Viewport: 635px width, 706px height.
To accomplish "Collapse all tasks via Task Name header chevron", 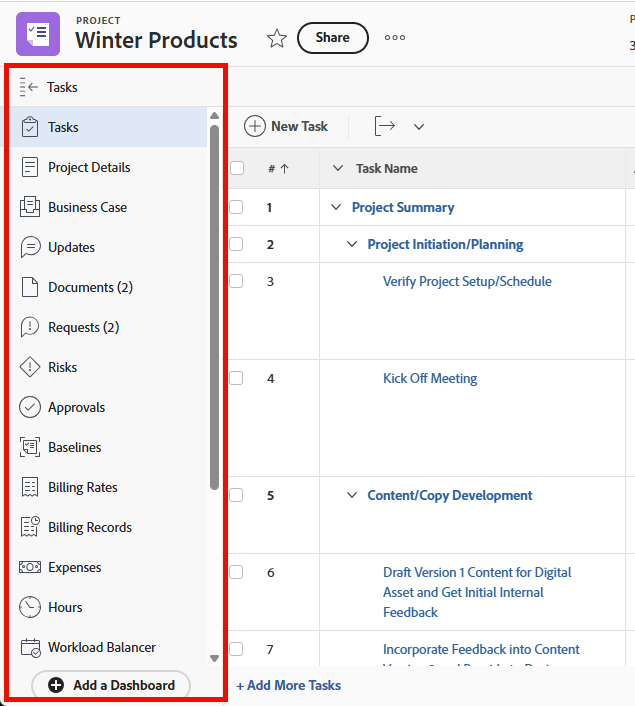I will pyautogui.click(x=338, y=168).
